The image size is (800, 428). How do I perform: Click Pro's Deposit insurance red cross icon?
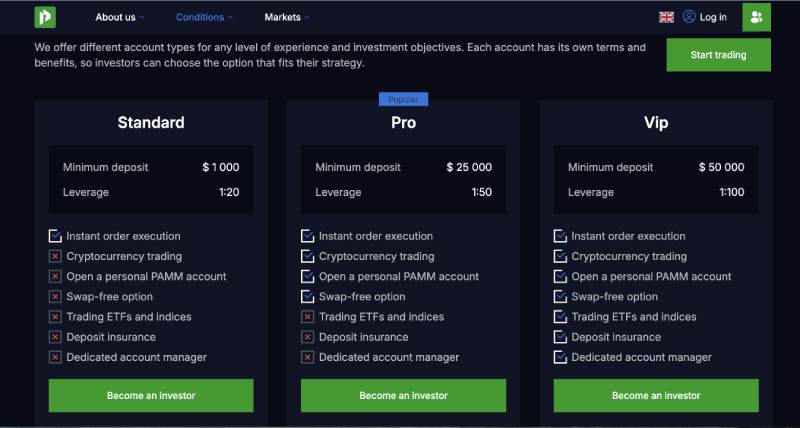click(308, 337)
